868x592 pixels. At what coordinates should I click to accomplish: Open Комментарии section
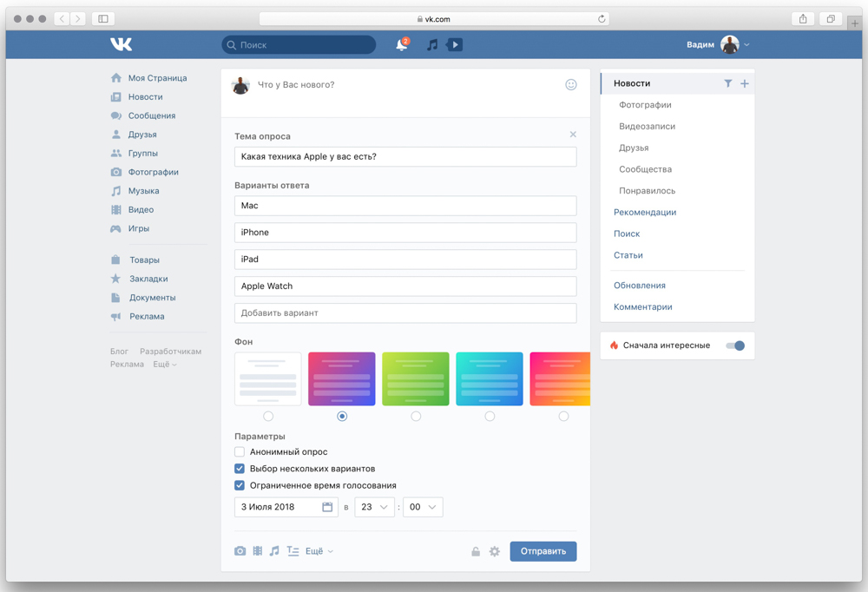coord(642,306)
